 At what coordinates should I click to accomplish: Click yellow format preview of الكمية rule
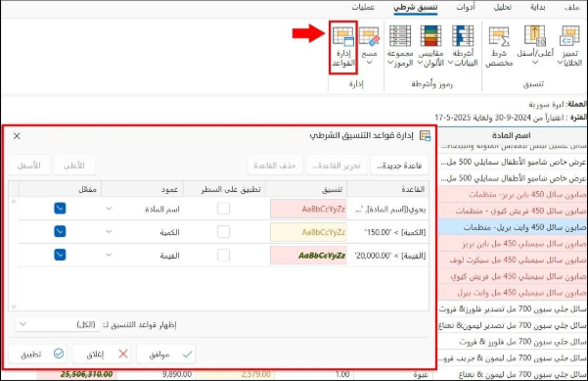(x=308, y=232)
